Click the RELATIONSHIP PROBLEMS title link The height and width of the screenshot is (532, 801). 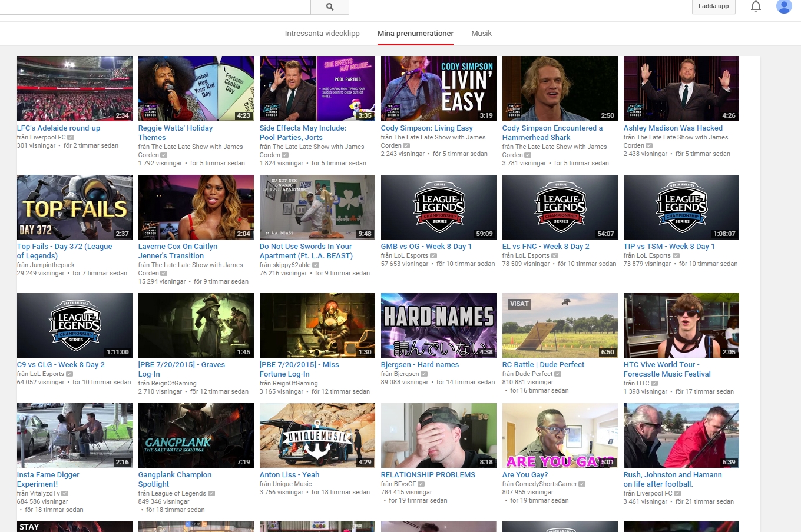pos(428,475)
